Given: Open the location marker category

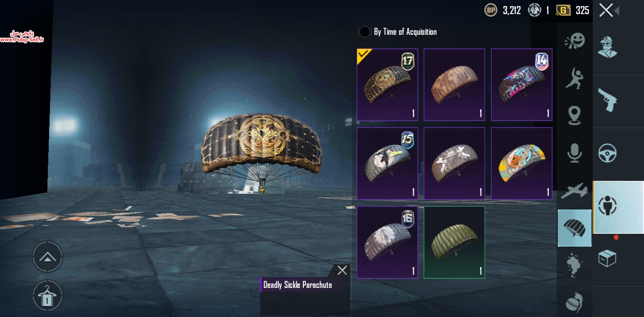Looking at the screenshot, I should (574, 115).
